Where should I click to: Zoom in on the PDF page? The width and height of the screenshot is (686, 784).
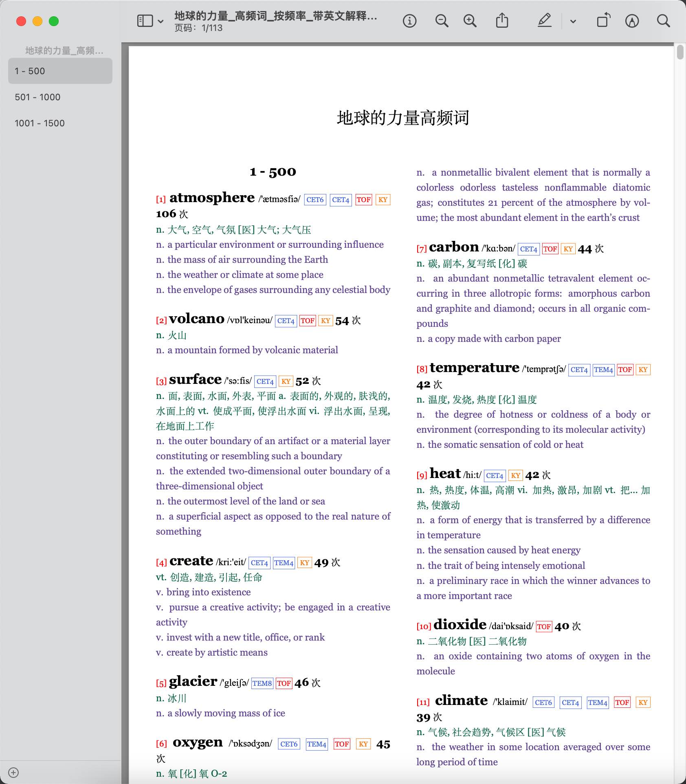point(470,21)
